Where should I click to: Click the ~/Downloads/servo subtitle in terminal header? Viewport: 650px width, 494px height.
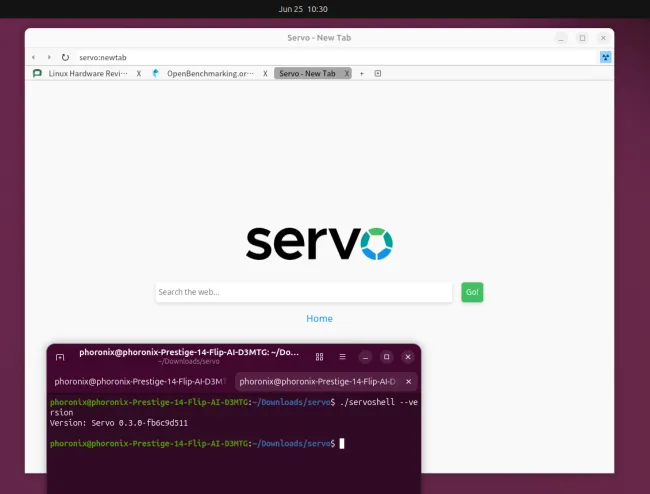189,361
